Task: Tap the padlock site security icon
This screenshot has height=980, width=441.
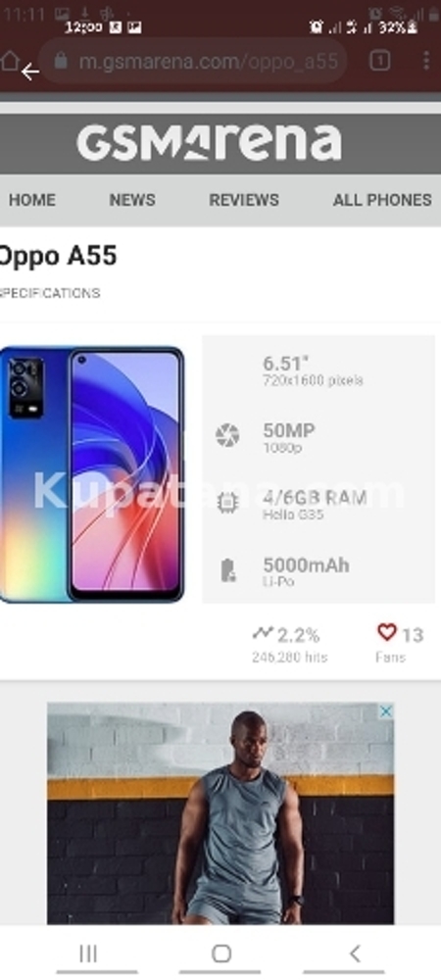Action: 61,60
